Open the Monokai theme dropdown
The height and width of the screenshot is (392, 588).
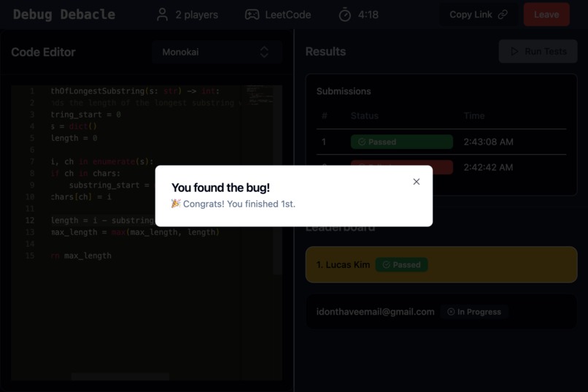click(x=217, y=52)
